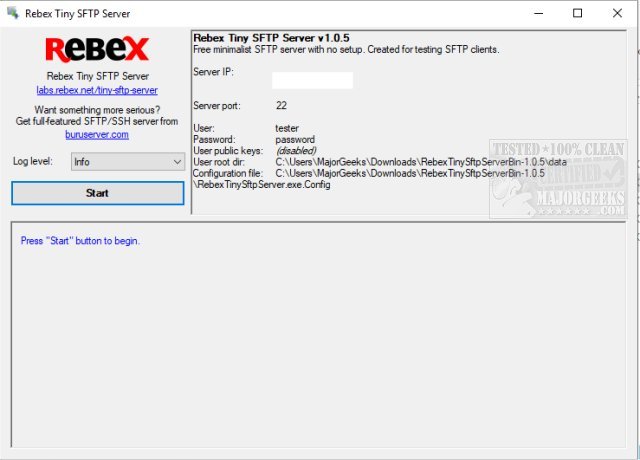The height and width of the screenshot is (460, 640).
Task: Click the Start button to launch server
Action: pos(98,193)
